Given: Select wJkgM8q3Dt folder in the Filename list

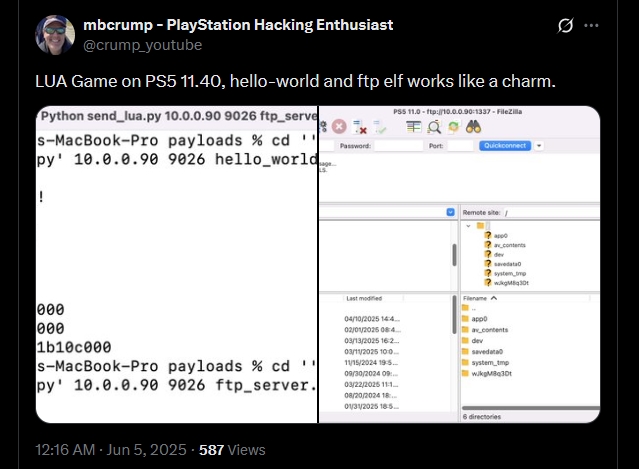Looking at the screenshot, I should pyautogui.click(x=487, y=373).
